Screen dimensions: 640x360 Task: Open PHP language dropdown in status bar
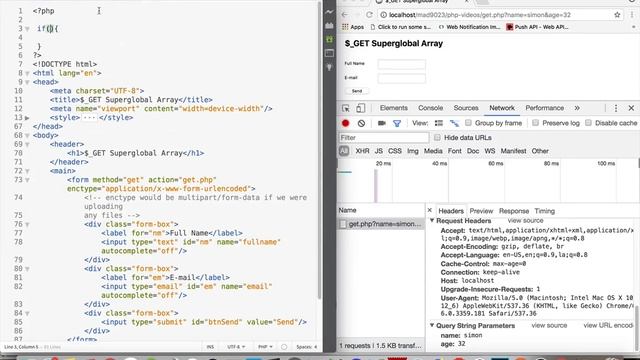pos(265,347)
